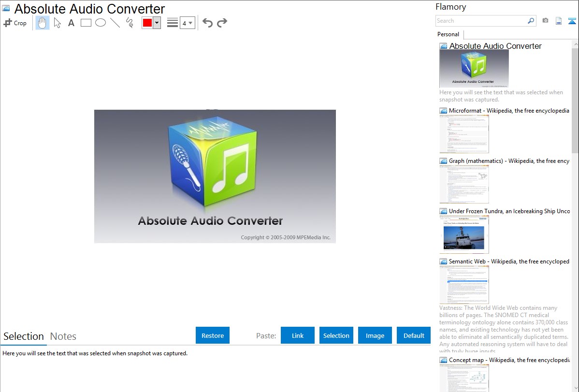Screen dimensions: 579x392
Task: Click the 'Under Frozen Tundra' snapshot title
Action: tap(509, 211)
